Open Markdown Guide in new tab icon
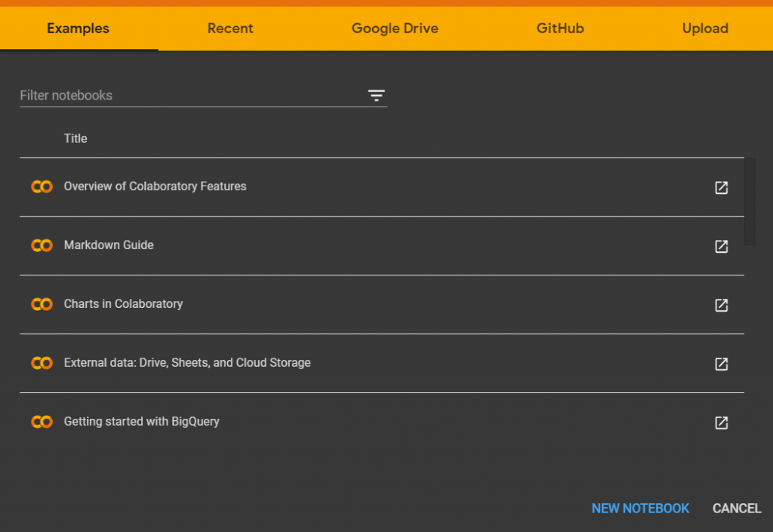This screenshot has width=773, height=532. tap(721, 246)
